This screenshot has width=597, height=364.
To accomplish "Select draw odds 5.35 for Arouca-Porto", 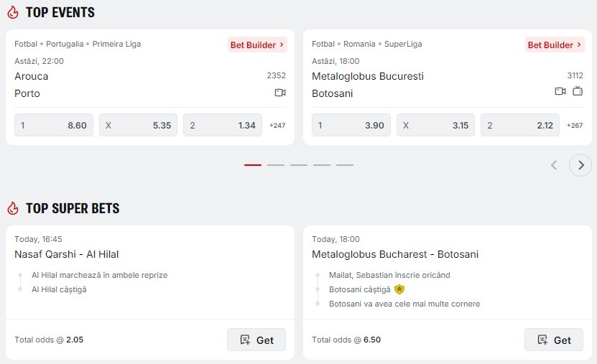I will tap(138, 125).
